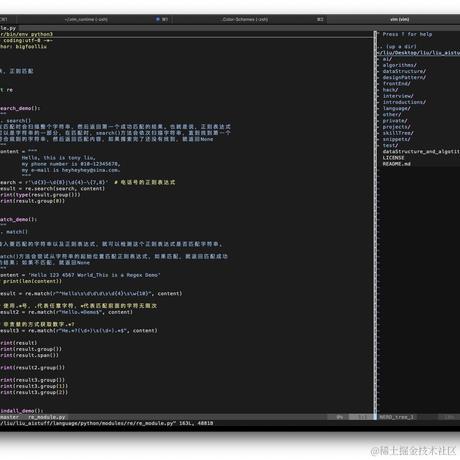
Task: Place cursor on print(len(content)) line
Action: point(31,281)
